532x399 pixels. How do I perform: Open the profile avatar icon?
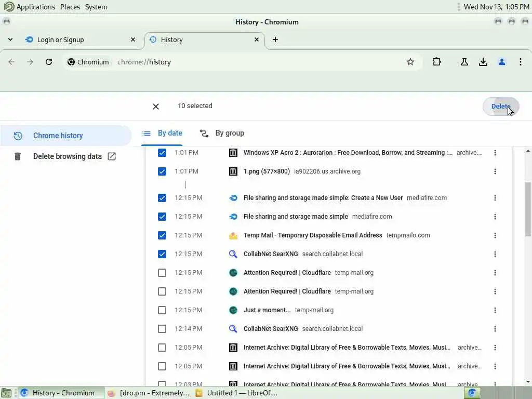[x=502, y=62]
